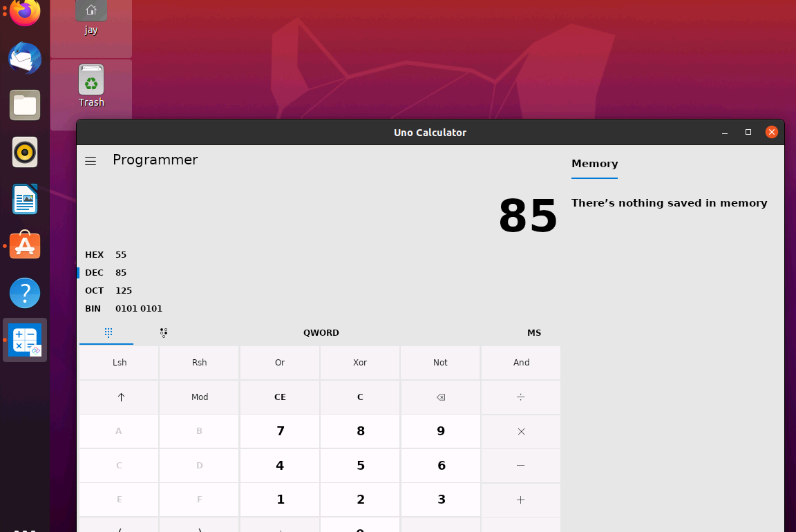Close the Uno Calculator window
This screenshot has height=532, width=796.
click(772, 132)
